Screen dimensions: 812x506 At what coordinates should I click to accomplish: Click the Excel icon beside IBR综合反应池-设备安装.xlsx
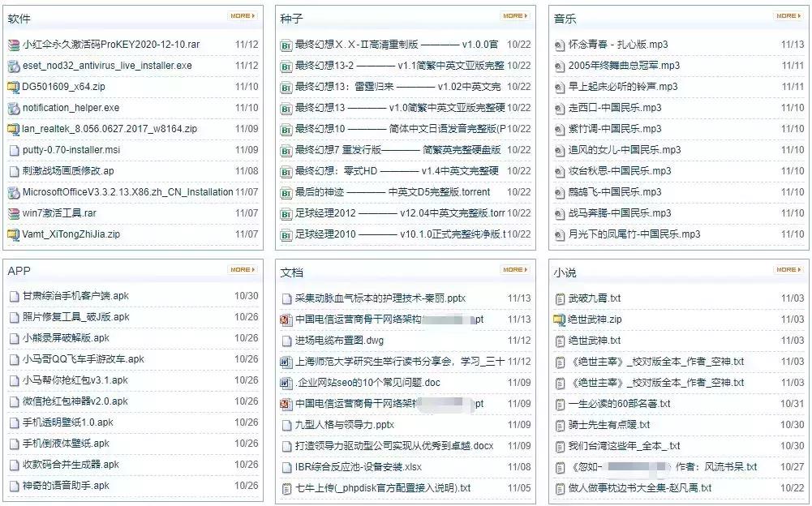[286, 465]
